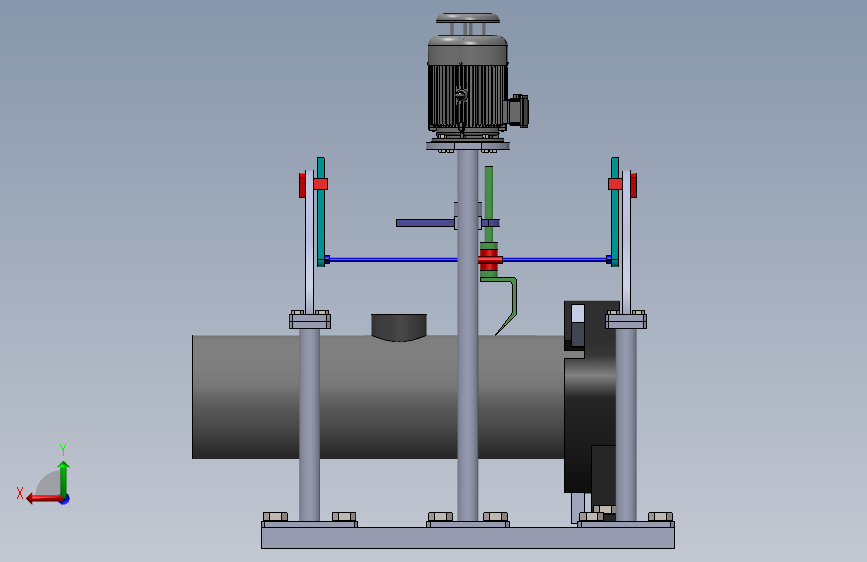Select the large horizontal gray cylinder

click(x=378, y=397)
